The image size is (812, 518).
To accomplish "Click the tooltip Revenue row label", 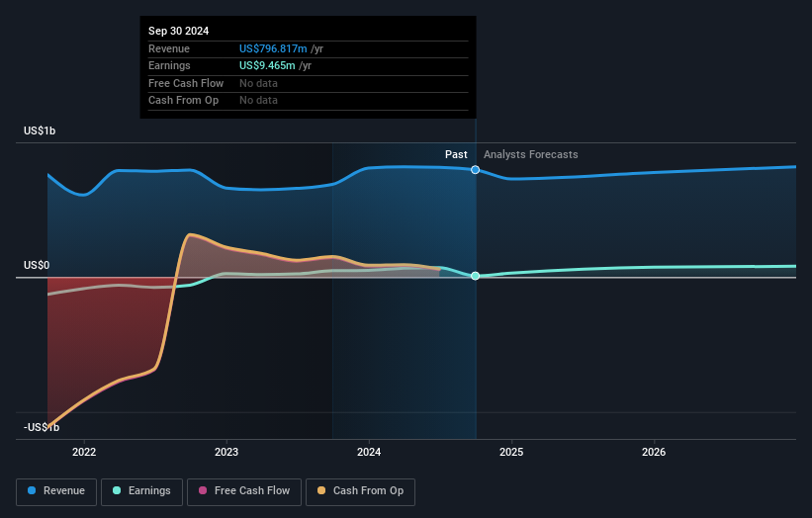I will (x=169, y=48).
